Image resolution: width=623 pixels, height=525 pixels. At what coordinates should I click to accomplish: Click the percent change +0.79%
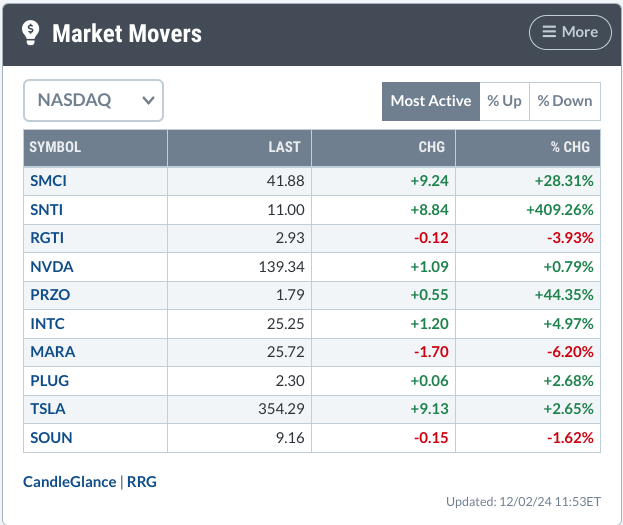coord(568,266)
